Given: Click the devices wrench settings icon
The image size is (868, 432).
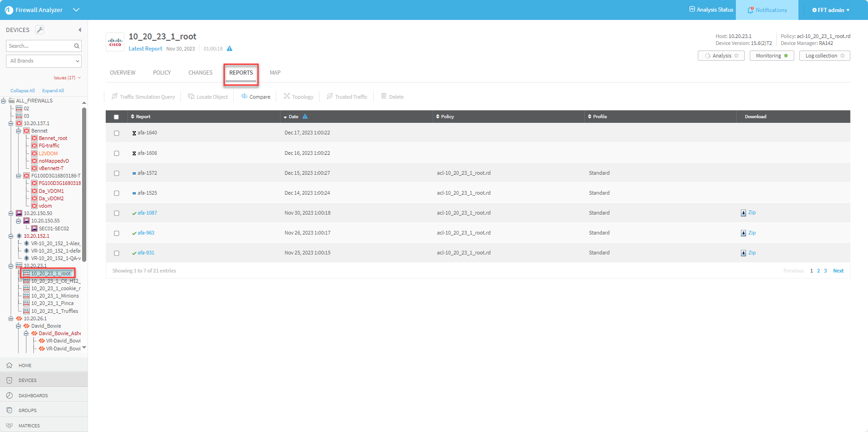Looking at the screenshot, I should pyautogui.click(x=40, y=30).
